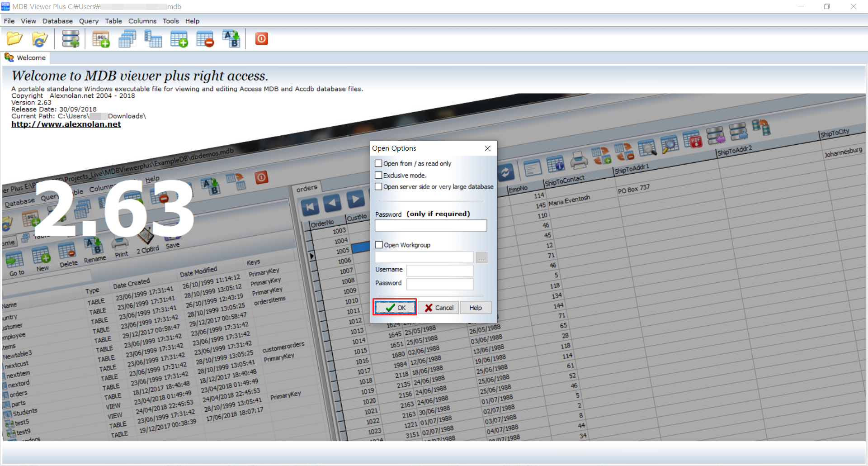The image size is (868, 466).
Task: Click the workgroup Username field
Action: pyautogui.click(x=440, y=271)
